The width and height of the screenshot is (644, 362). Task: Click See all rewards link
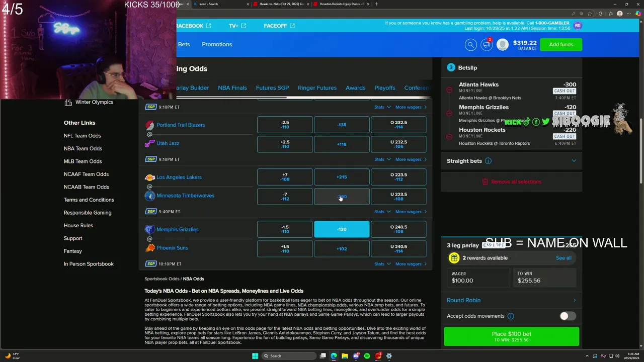click(563, 258)
